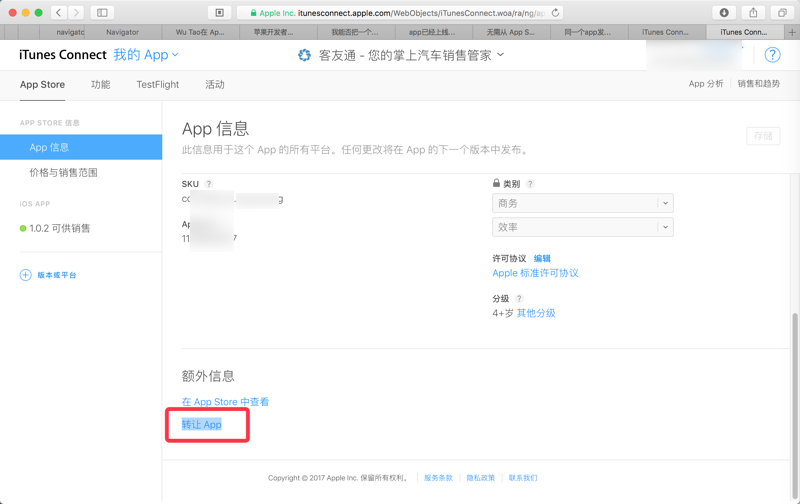
Task: Open the 无需从 App S... browser tab
Action: [510, 32]
